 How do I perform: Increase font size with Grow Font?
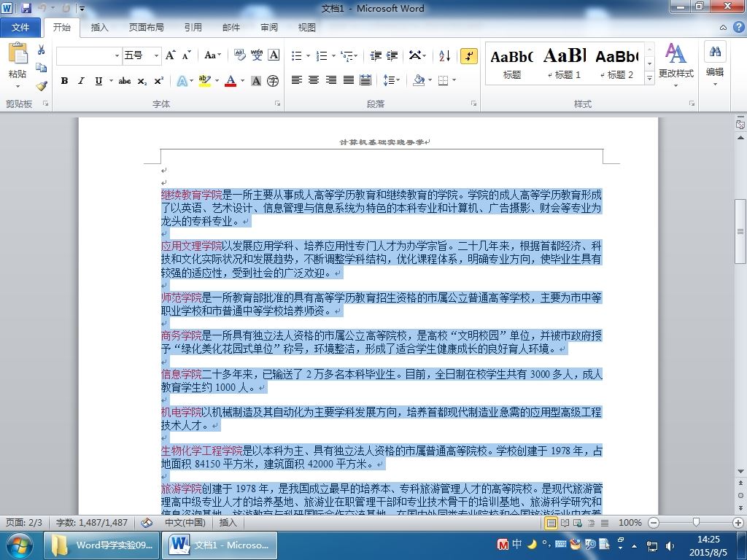coord(170,55)
